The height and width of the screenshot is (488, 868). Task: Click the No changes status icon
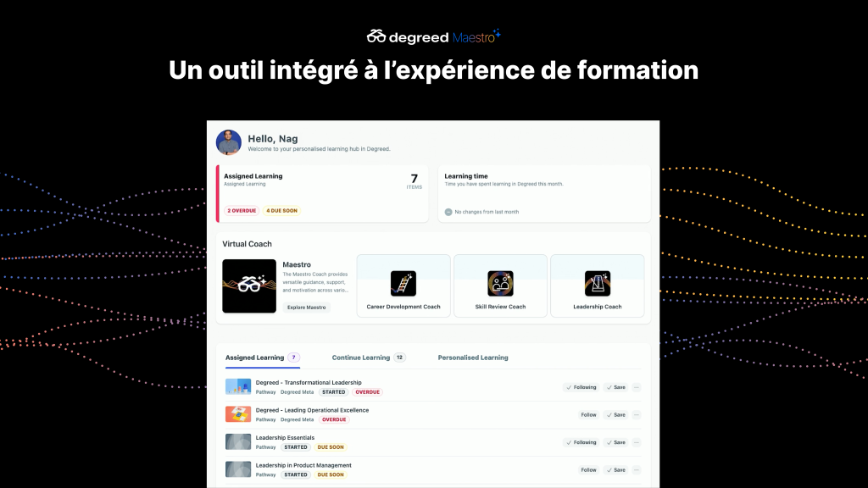click(448, 212)
